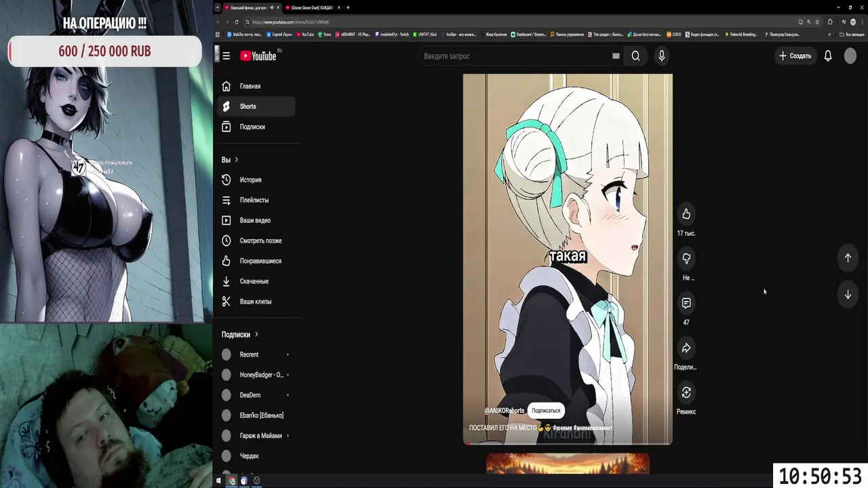The width and height of the screenshot is (868, 488).
Task: Open the browser tab search dropdown
Action: point(218,7)
